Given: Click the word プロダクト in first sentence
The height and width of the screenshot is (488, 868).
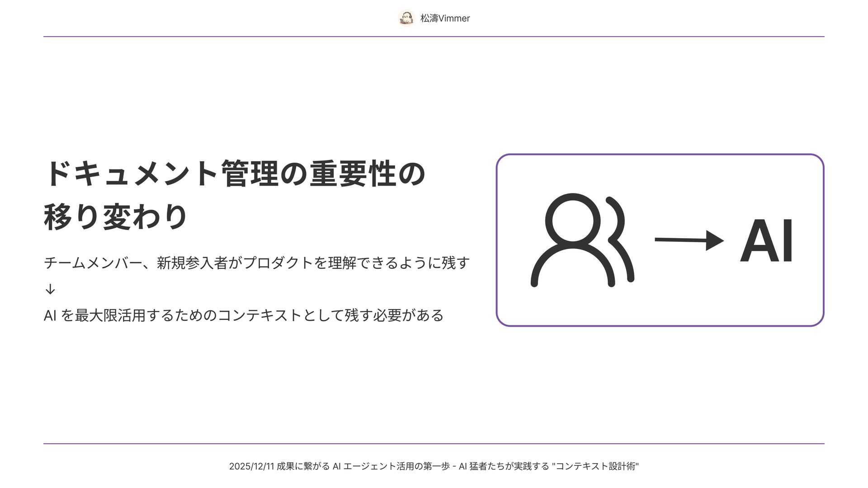Looking at the screenshot, I should click(x=278, y=263).
